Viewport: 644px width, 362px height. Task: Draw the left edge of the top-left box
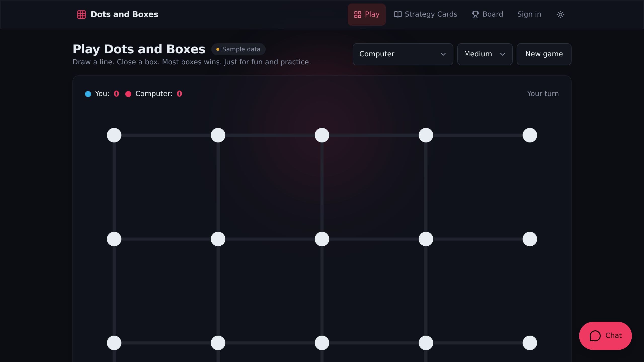[114, 187]
